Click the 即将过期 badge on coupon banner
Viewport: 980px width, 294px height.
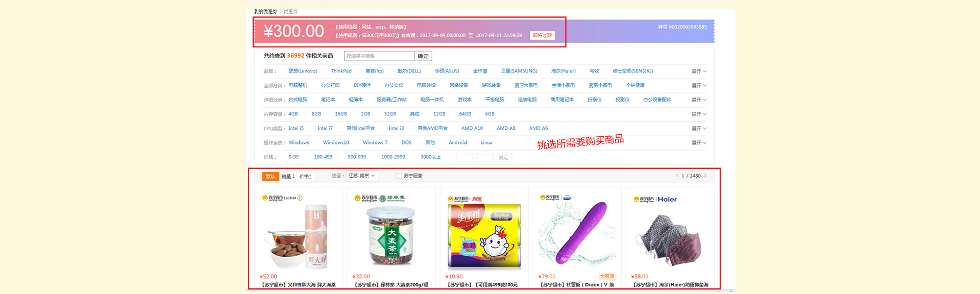click(x=542, y=35)
